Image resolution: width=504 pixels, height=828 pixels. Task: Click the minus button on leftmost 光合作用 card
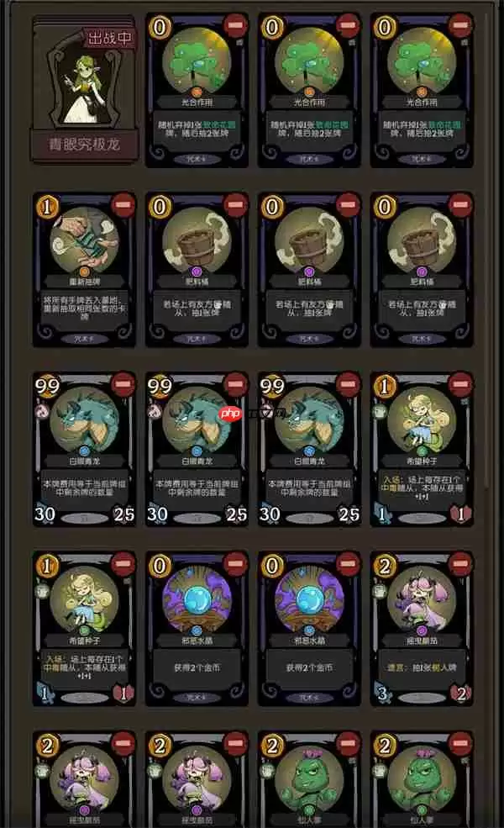pos(235,25)
